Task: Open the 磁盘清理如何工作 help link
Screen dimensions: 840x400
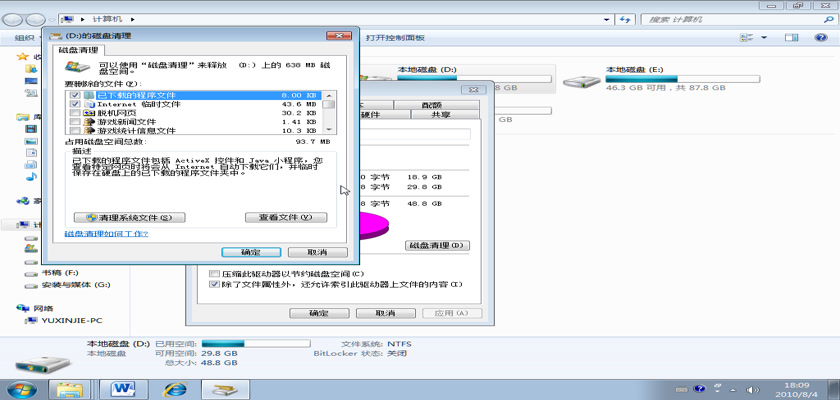Action: (x=106, y=233)
